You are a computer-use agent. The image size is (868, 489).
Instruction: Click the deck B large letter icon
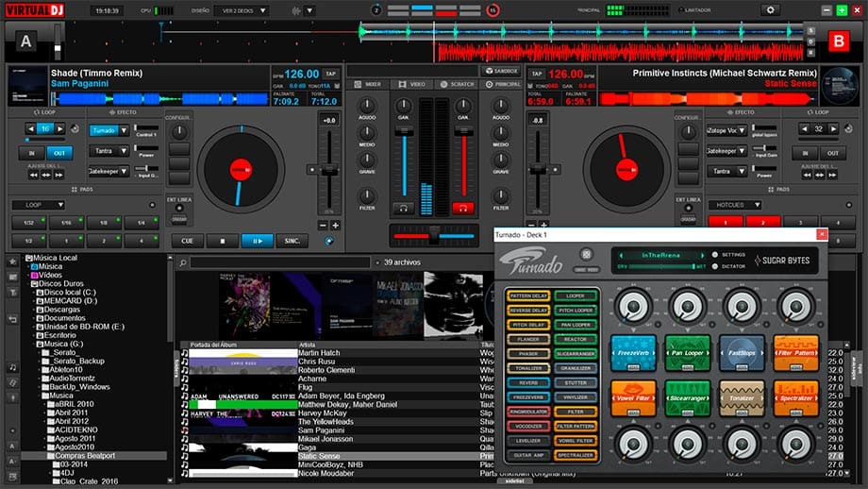[x=839, y=42]
